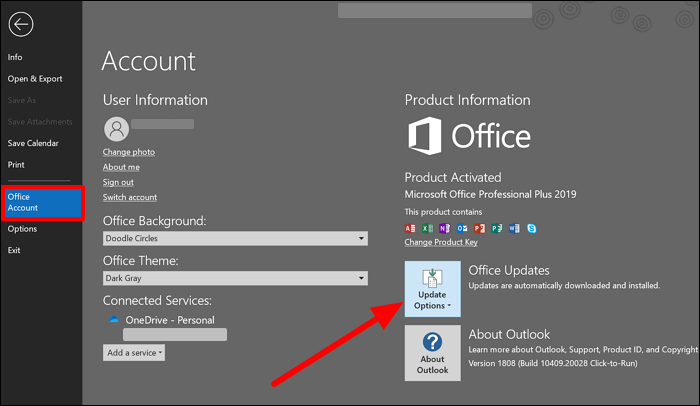Image resolution: width=700 pixels, height=406 pixels.
Task: Click the OneDrive cloud icon
Action: pyautogui.click(x=115, y=319)
